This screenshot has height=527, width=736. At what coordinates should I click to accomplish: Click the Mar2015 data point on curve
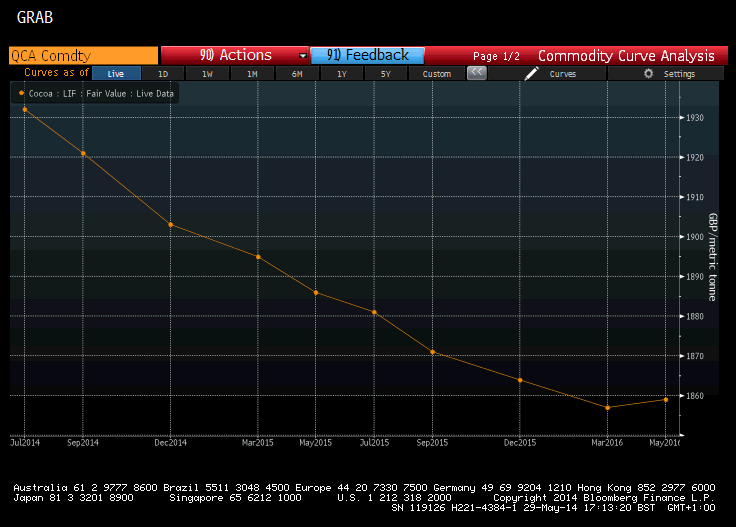(x=258, y=257)
